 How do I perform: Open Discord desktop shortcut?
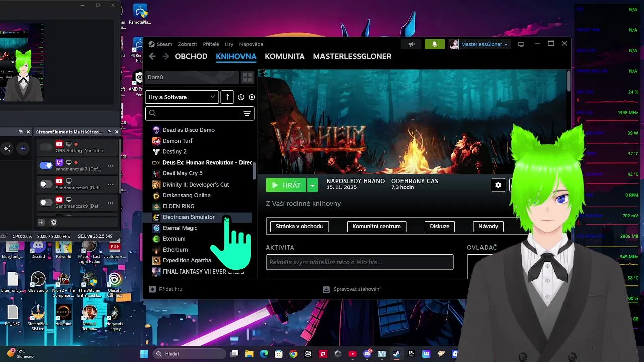(x=38, y=250)
